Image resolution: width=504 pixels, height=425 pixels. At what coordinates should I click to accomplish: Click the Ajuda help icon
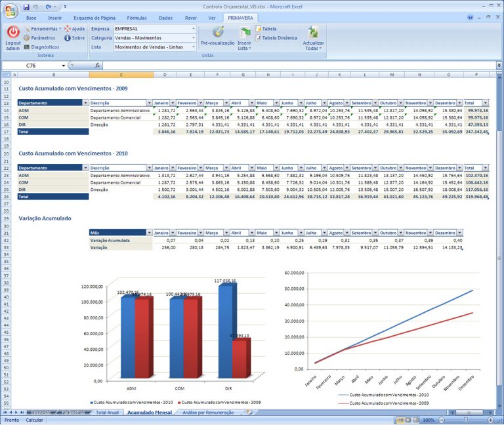click(75, 29)
